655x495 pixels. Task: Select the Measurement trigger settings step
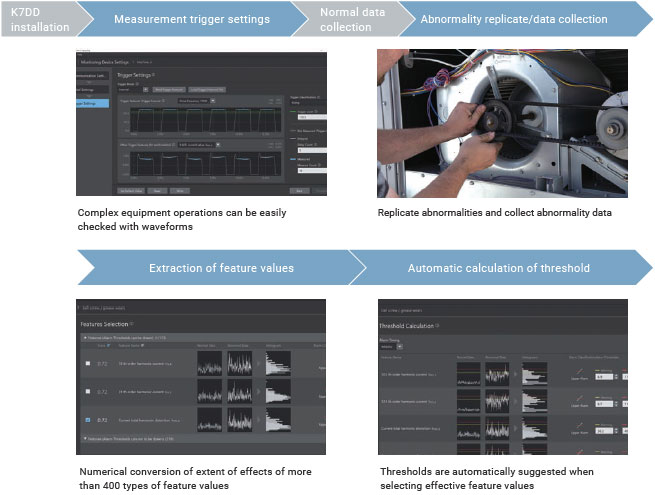tap(191, 19)
